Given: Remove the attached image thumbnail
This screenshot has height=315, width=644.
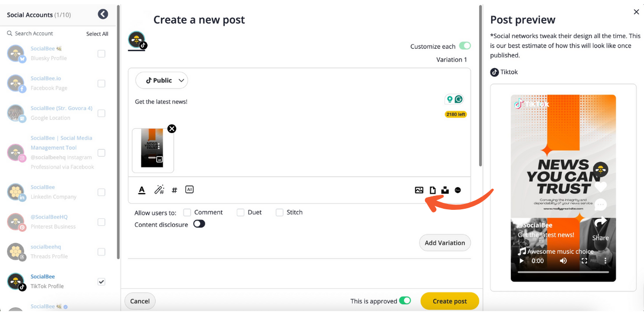Looking at the screenshot, I should coord(172,129).
